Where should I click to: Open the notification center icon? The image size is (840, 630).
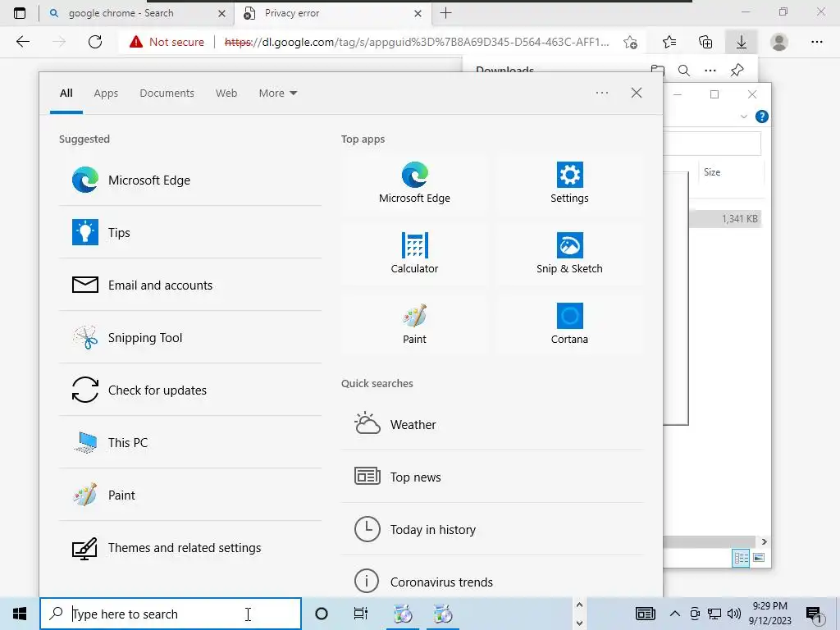(x=814, y=615)
